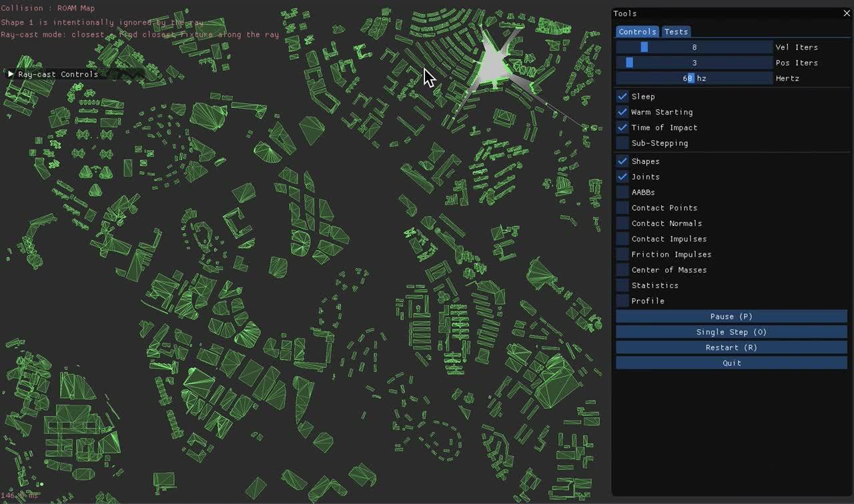854x504 pixels.
Task: Disable the Sleep checkbox
Action: click(622, 97)
